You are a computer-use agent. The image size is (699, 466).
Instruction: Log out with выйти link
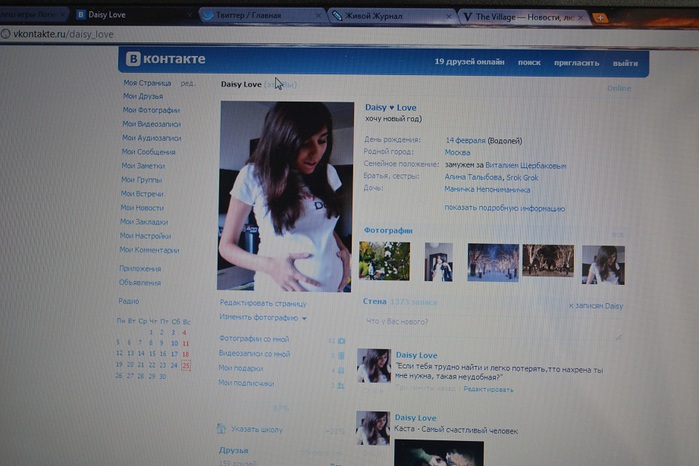point(625,63)
